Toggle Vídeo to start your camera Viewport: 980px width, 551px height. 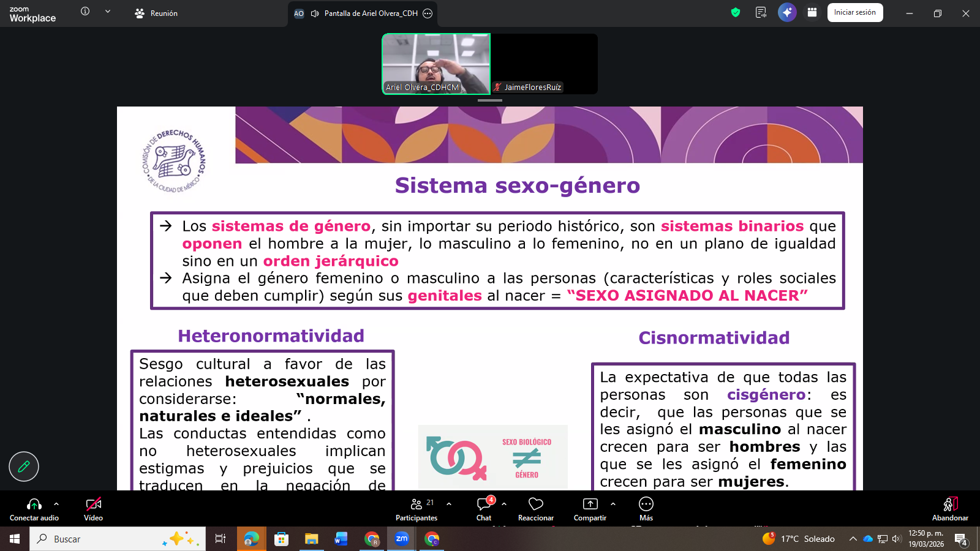click(x=93, y=509)
